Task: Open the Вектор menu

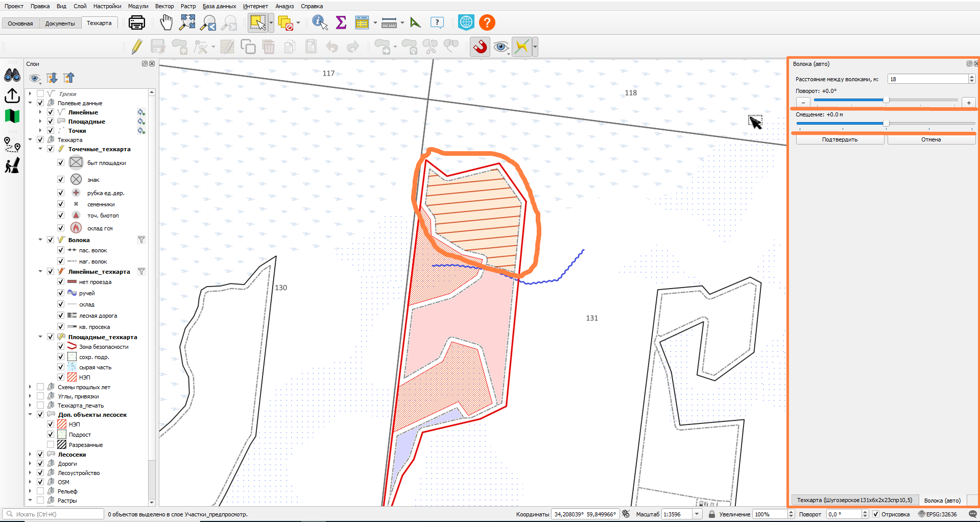Action: [164, 6]
